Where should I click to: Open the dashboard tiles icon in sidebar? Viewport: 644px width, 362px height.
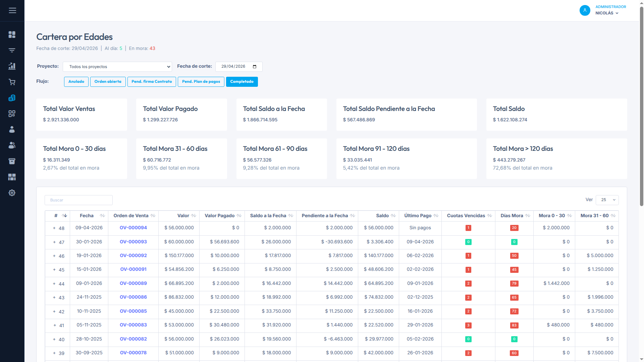coord(12,35)
